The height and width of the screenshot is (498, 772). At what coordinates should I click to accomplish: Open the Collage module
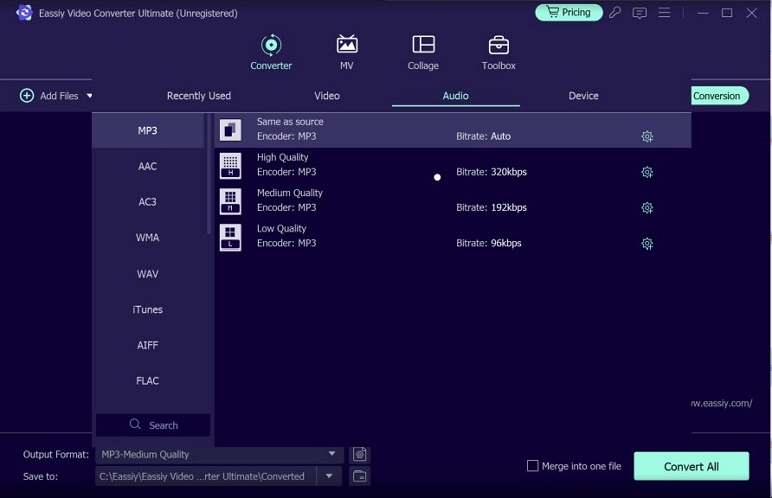coord(423,52)
